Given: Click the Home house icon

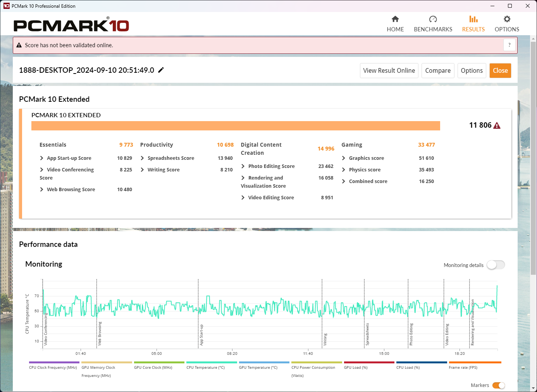Looking at the screenshot, I should point(395,19).
